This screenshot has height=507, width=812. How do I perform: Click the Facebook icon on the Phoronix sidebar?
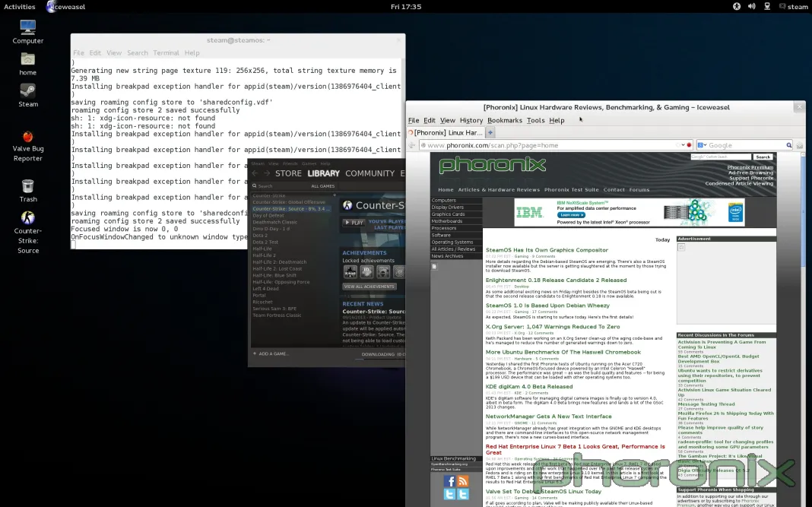(449, 481)
